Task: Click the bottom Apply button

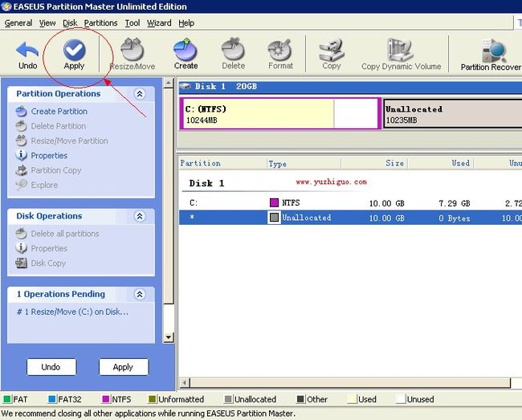Action: tap(124, 367)
